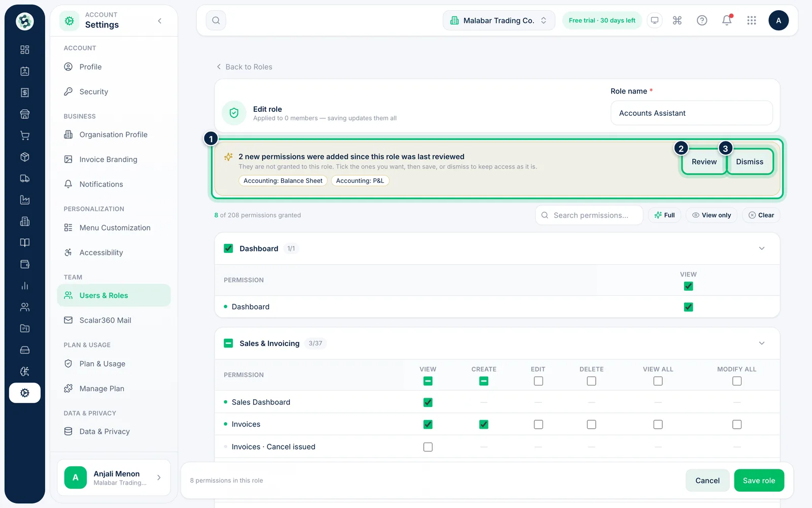Check View for Invoices · Cancel issued
This screenshot has width=812, height=508.
(x=428, y=447)
